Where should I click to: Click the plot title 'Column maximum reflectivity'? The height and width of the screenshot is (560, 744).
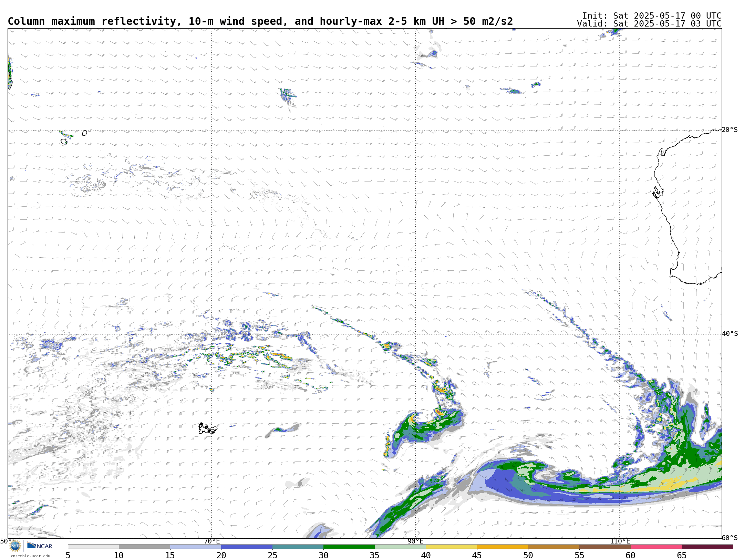click(x=92, y=21)
